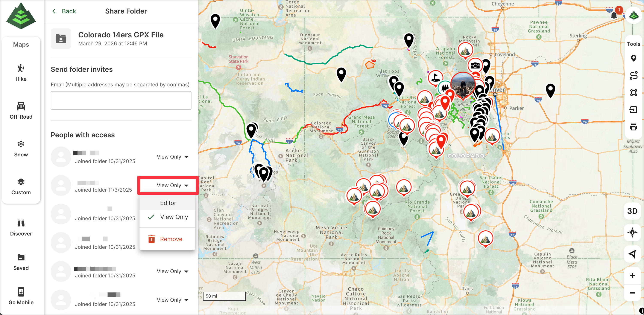Click the photo waypoint thumbnail on map
644x315 pixels.
[x=463, y=85]
